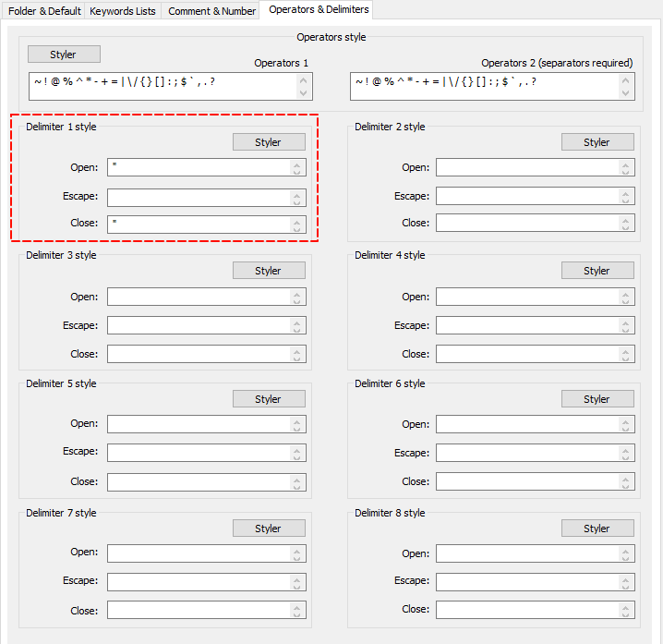Select the Delimiter 6 Close field

(527, 481)
